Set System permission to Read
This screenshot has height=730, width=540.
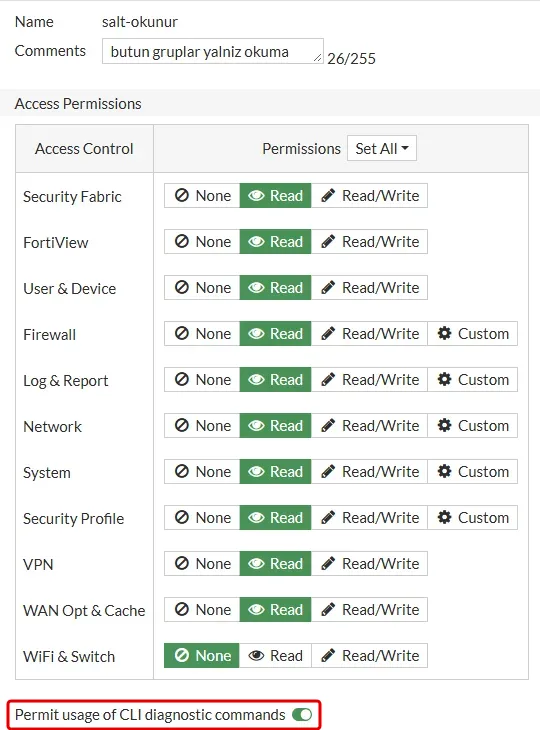tap(276, 472)
